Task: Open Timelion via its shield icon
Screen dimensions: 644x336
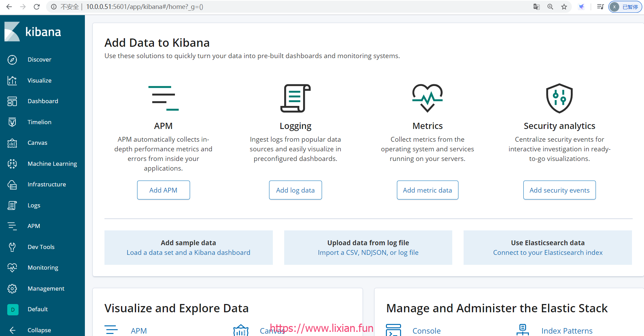Action: [12, 122]
